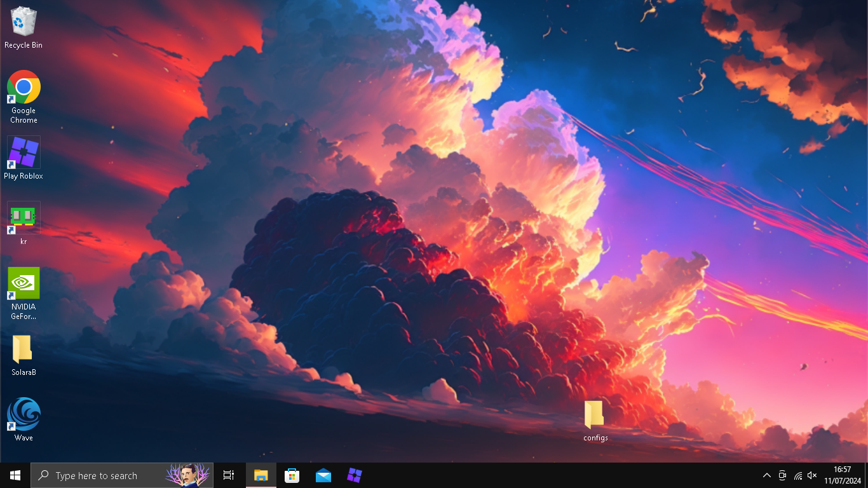Viewport: 868px width, 488px height.
Task: Select the SolaraB folder
Action: coord(24,356)
